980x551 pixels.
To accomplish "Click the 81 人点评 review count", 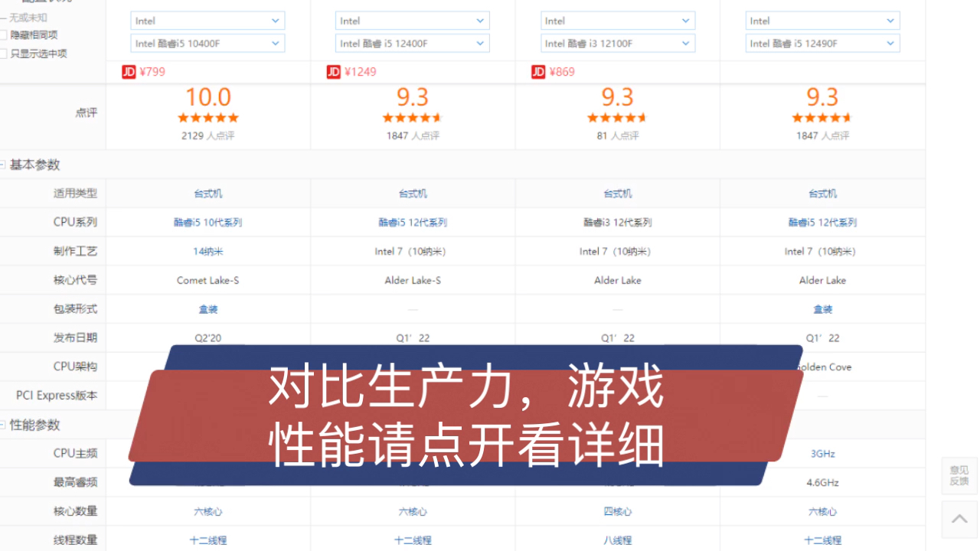I will tap(617, 135).
